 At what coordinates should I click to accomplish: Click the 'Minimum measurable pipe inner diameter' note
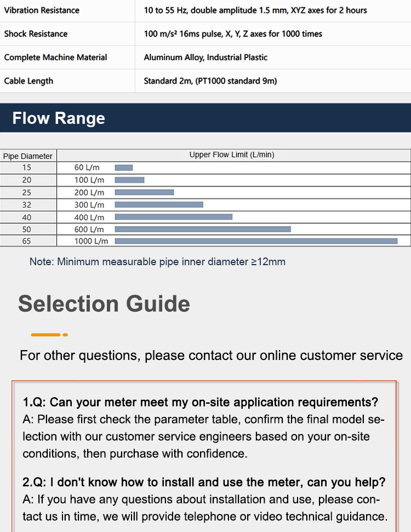(157, 261)
